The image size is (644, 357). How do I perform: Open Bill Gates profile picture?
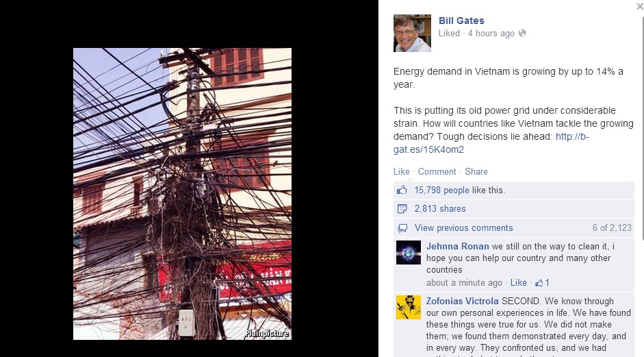[412, 34]
